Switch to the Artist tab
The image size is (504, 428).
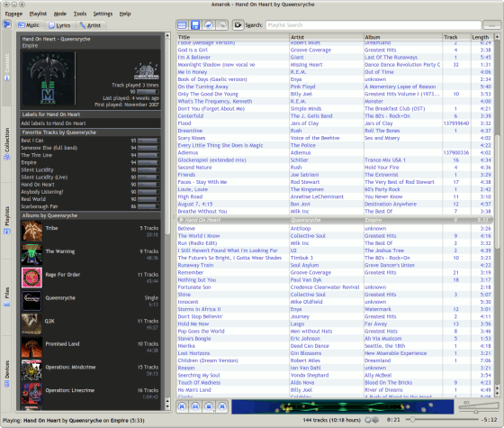pyautogui.click(x=90, y=25)
